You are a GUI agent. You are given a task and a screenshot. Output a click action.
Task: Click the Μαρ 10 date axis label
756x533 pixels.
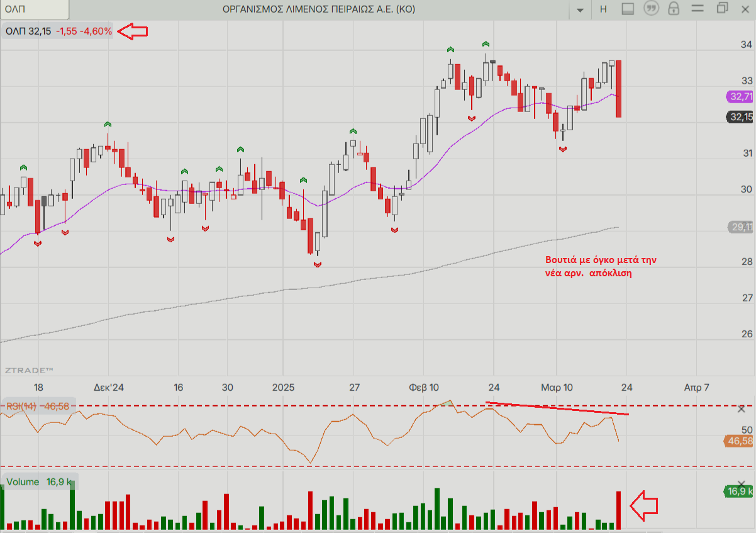(557, 388)
